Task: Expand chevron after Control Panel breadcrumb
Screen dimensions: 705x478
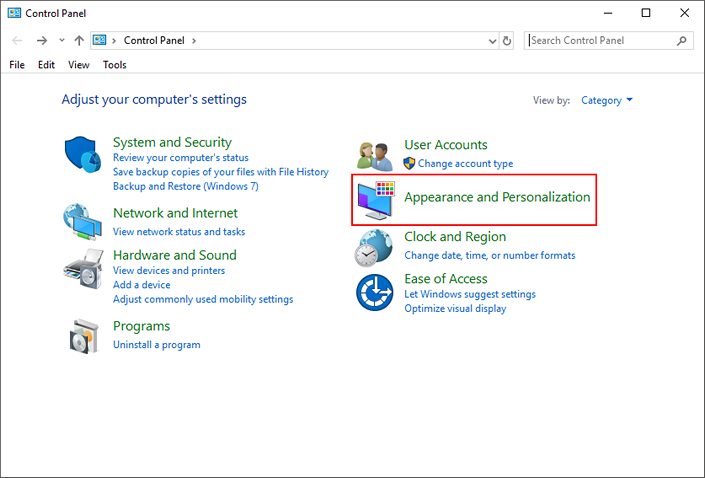Action: pos(194,40)
